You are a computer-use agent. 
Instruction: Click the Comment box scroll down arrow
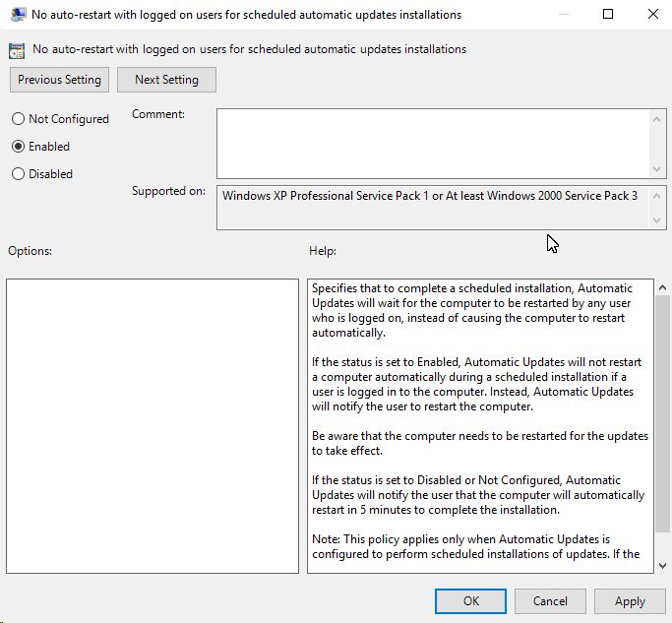coord(656,169)
